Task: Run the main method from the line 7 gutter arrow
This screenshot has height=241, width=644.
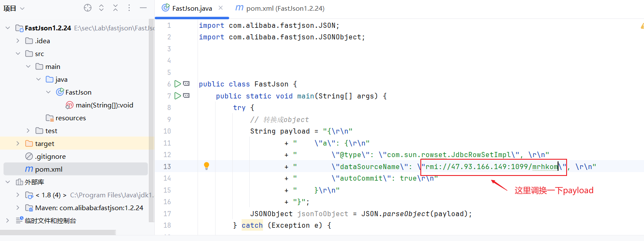Action: pos(177,95)
